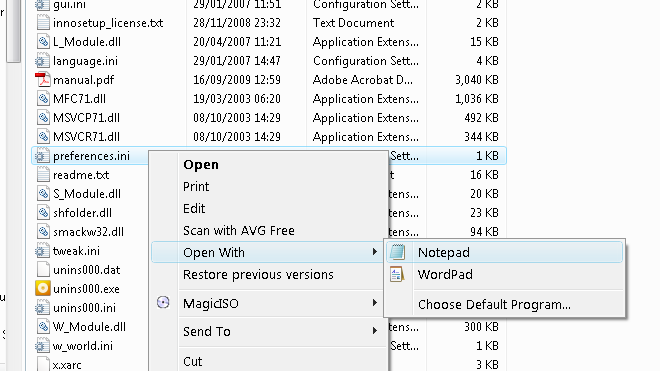Expand the Send To submenu arrow

(x=375, y=331)
